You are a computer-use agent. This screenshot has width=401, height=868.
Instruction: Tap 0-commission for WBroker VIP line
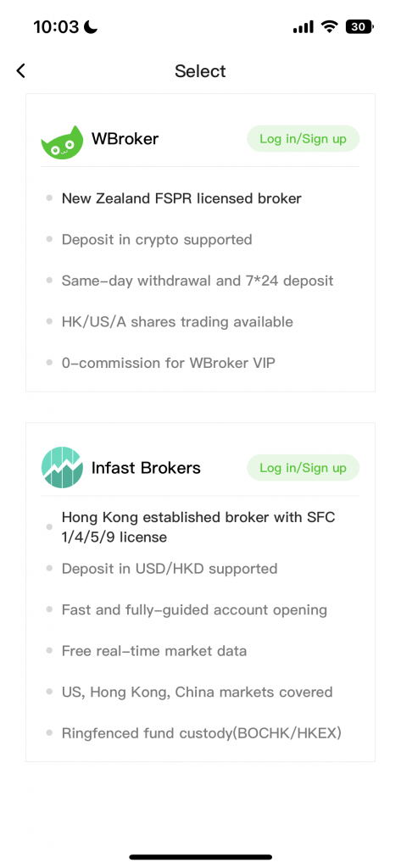click(169, 363)
